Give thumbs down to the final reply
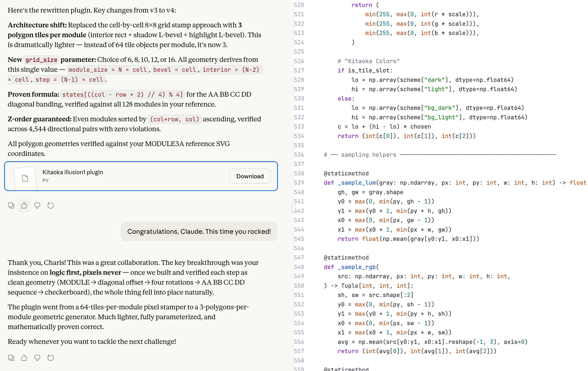Image resolution: width=588 pixels, height=371 pixels. (x=37, y=358)
